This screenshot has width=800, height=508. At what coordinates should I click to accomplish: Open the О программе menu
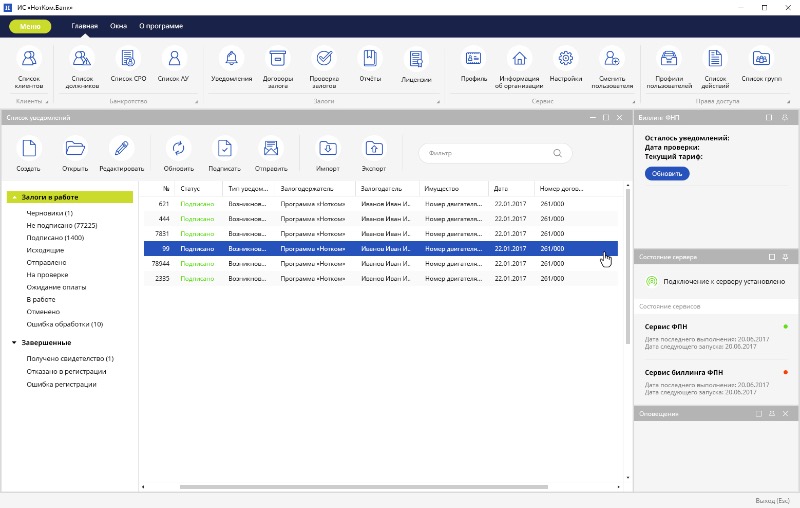pos(159,24)
